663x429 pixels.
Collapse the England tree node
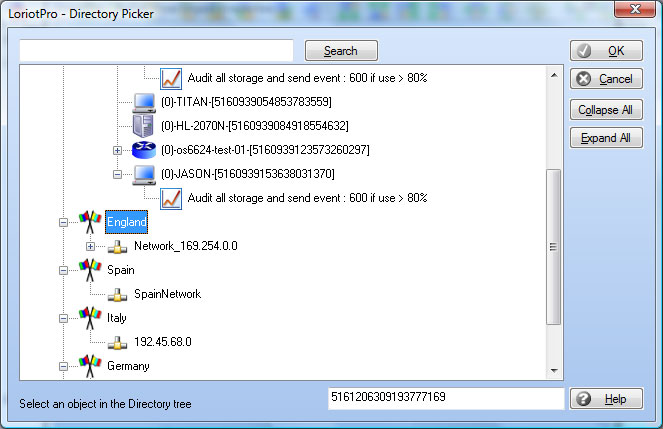click(x=64, y=222)
